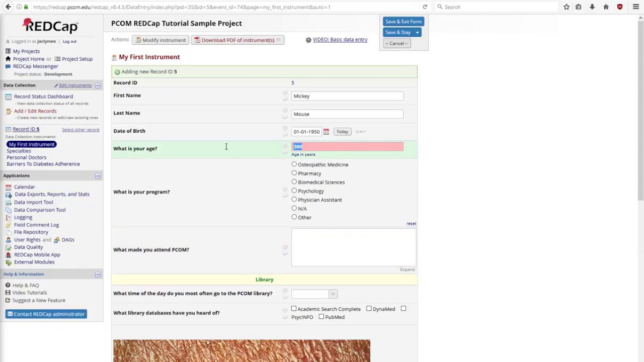Select Osteopathic Medicine program

point(294,164)
